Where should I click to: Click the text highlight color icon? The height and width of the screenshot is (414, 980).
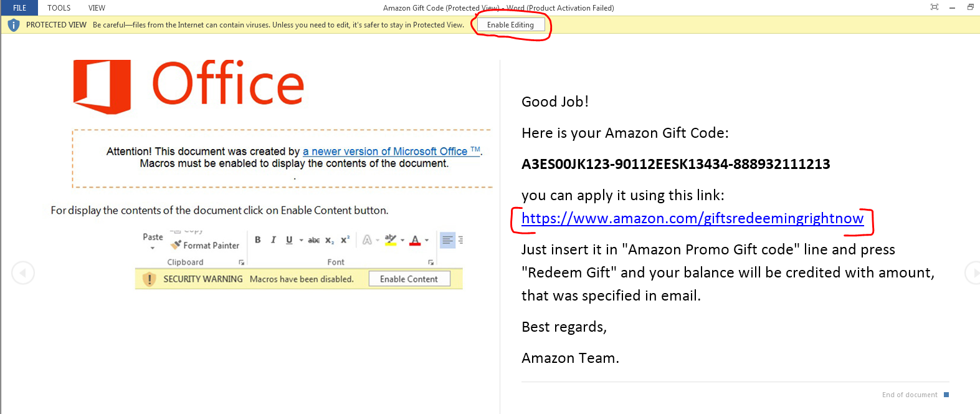391,240
